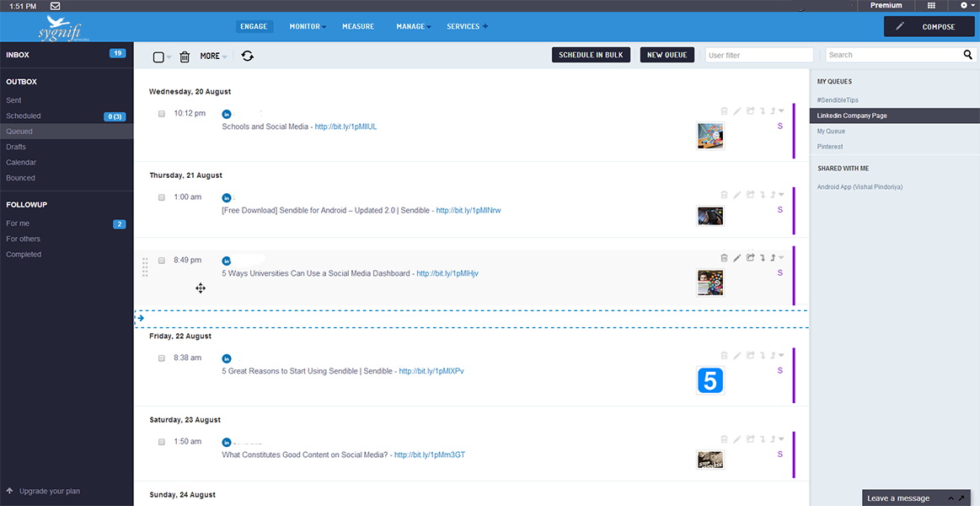Viewport: 980px width, 506px height.
Task: Click the trash icon in the top toolbar
Action: (185, 57)
